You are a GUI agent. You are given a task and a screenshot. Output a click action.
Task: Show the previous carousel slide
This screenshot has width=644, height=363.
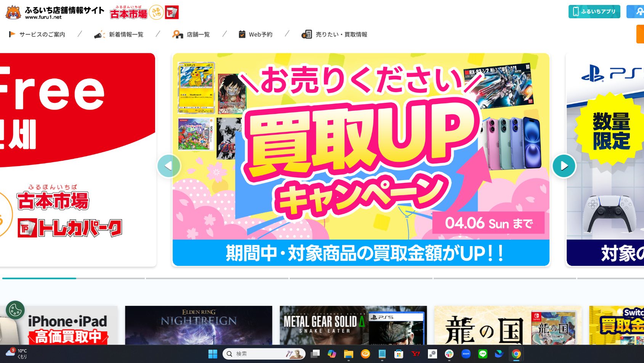pos(168,166)
